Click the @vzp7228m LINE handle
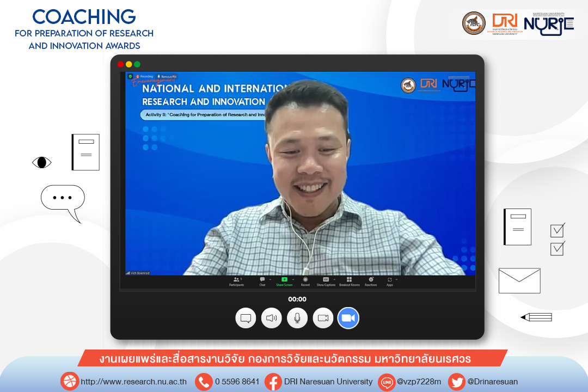The image size is (588, 392). (419, 382)
